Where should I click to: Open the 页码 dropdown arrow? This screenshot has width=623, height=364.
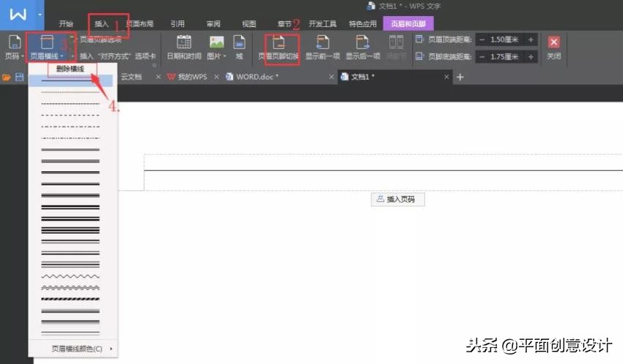pyautogui.click(x=22, y=56)
